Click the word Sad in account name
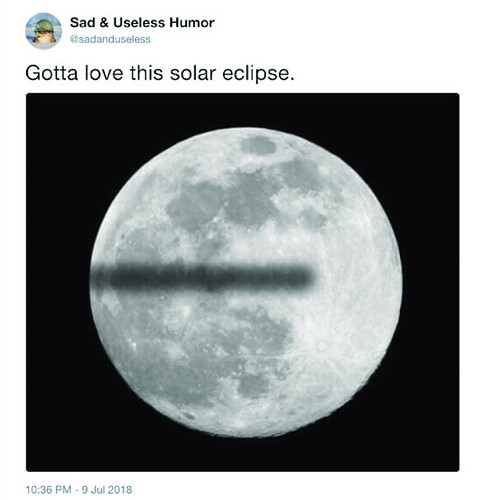 pyautogui.click(x=83, y=23)
